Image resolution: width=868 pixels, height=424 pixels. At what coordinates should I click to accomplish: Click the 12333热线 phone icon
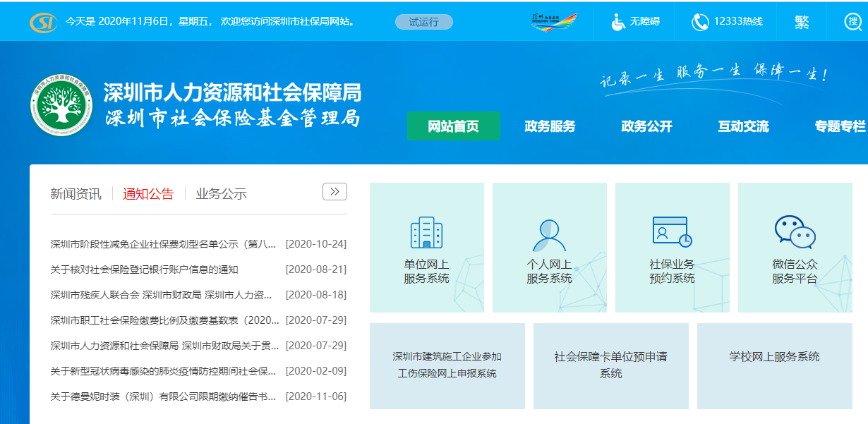coord(701,21)
